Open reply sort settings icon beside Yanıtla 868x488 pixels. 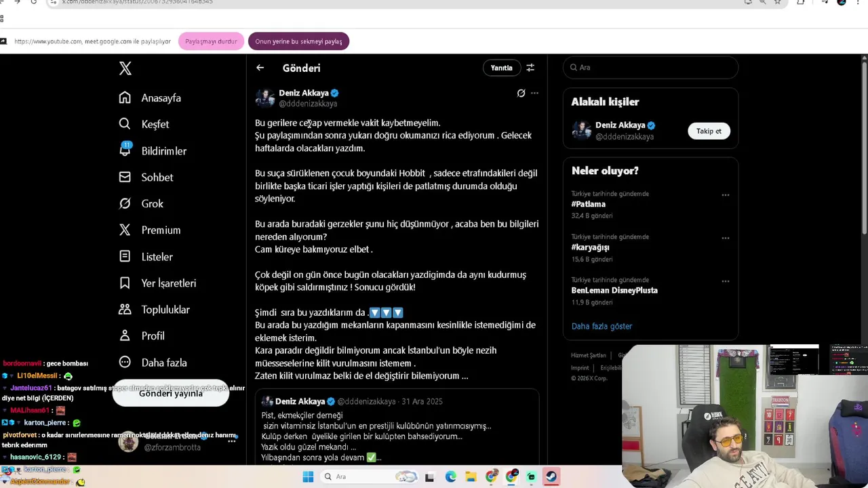[530, 68]
